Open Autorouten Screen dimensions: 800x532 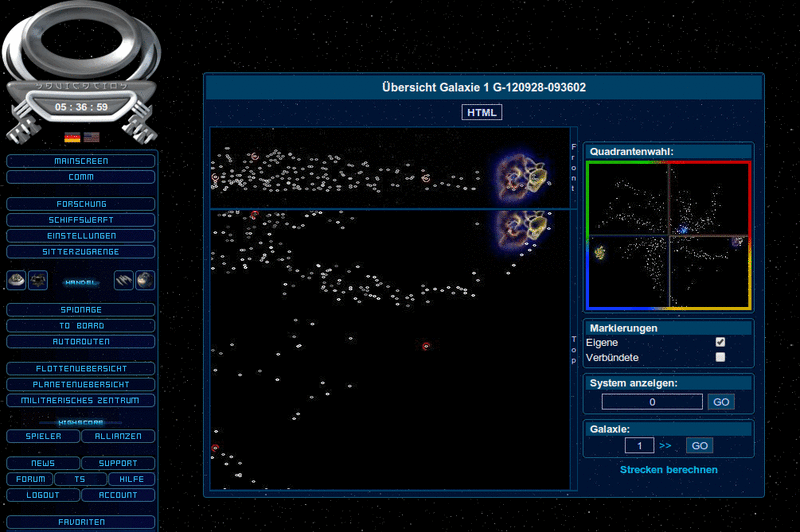(x=81, y=341)
